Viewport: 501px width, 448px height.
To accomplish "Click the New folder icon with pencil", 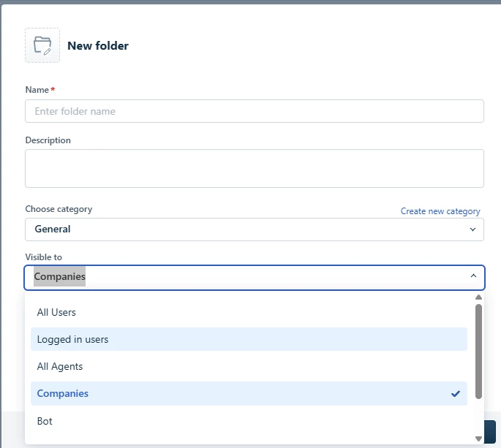I will (42, 45).
